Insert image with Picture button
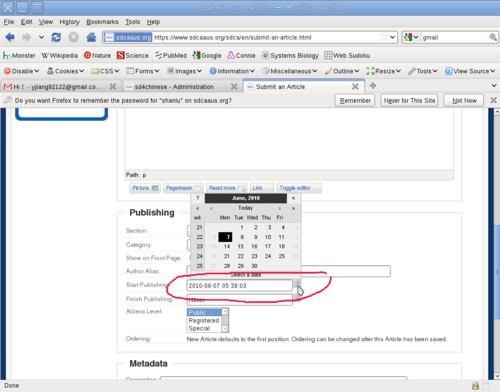 click(x=145, y=188)
